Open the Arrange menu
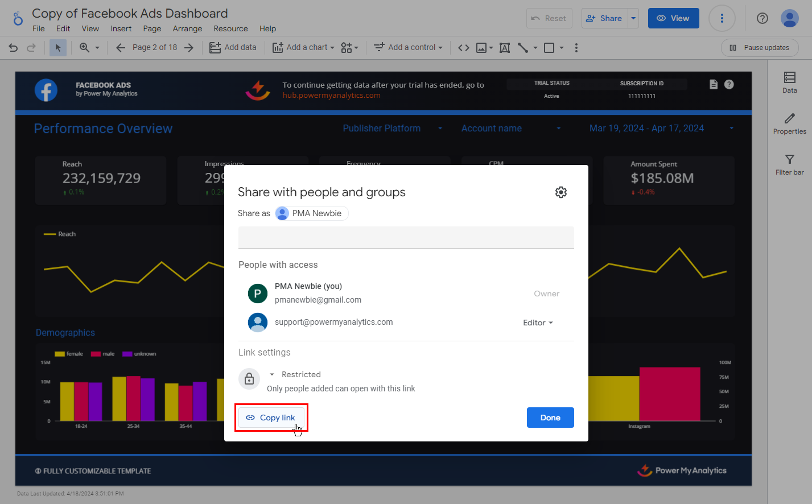 coord(187,28)
